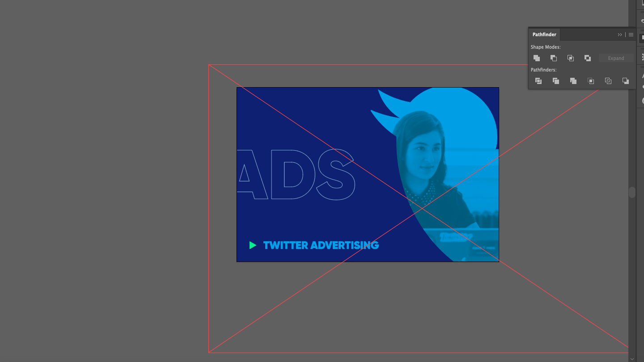Apply the Crop pathfinder
Viewport: 644px width, 362px height.
(591, 81)
